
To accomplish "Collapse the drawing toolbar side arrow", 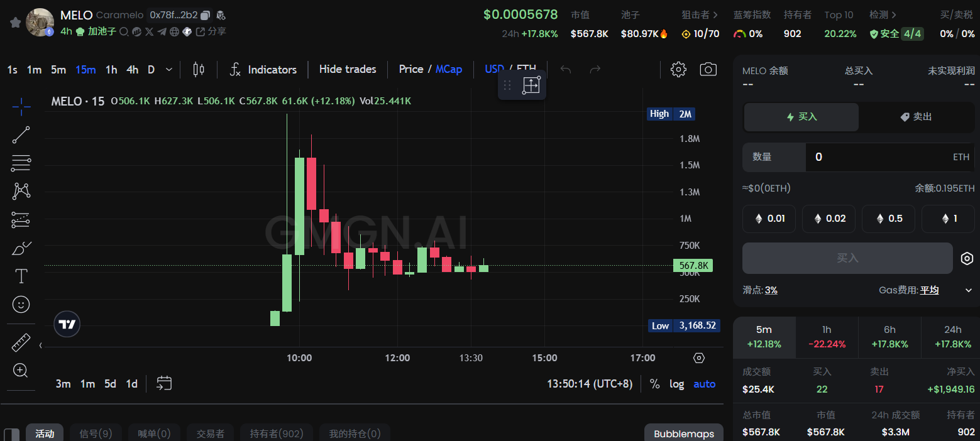I will click(x=41, y=345).
